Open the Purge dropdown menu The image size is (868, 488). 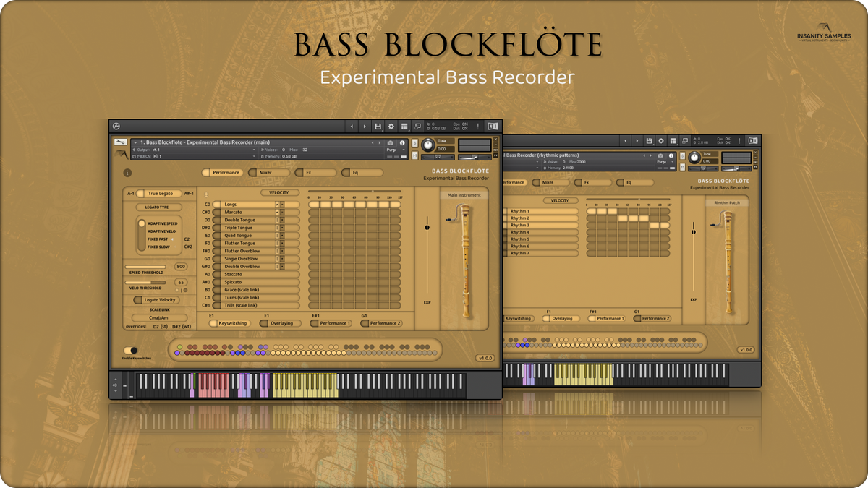pyautogui.click(x=393, y=150)
